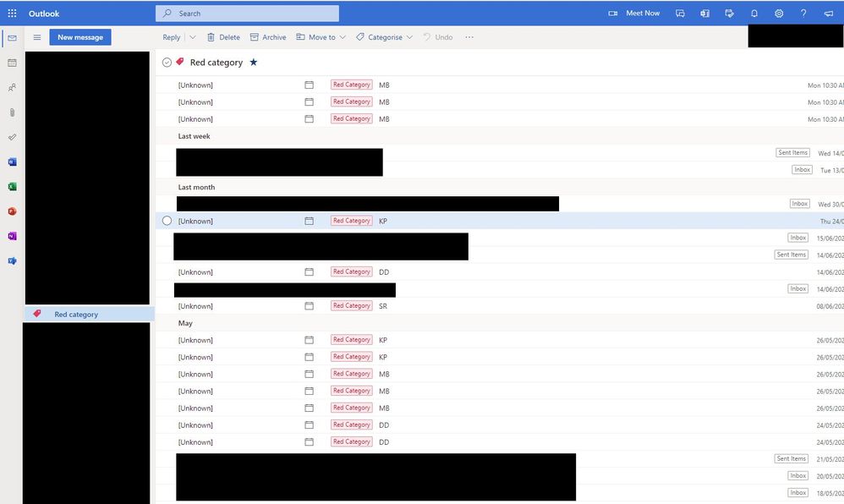Screen dimensions: 844x504
Task: Launch Excel from the left rail
Action: pos(12,187)
